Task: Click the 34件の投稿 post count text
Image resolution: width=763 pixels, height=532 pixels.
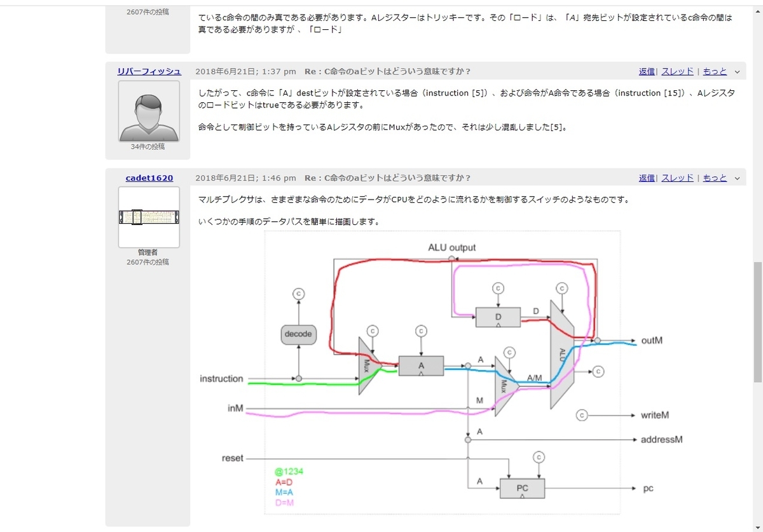Action: (x=148, y=146)
